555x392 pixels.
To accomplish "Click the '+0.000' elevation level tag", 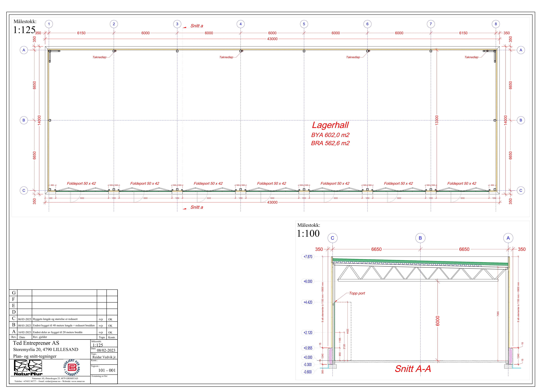I will [308, 357].
